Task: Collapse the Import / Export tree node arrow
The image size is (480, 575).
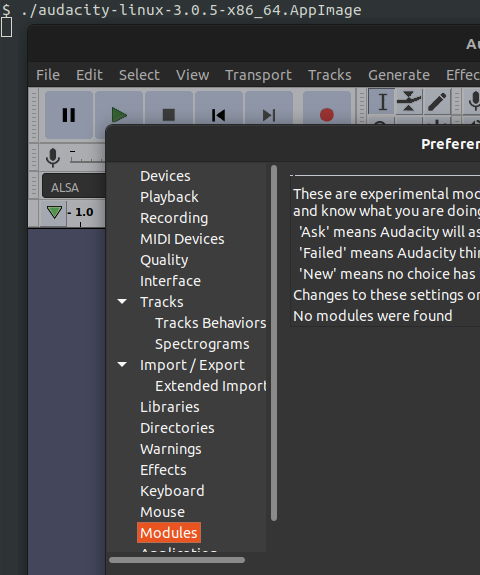Action: coord(122,365)
